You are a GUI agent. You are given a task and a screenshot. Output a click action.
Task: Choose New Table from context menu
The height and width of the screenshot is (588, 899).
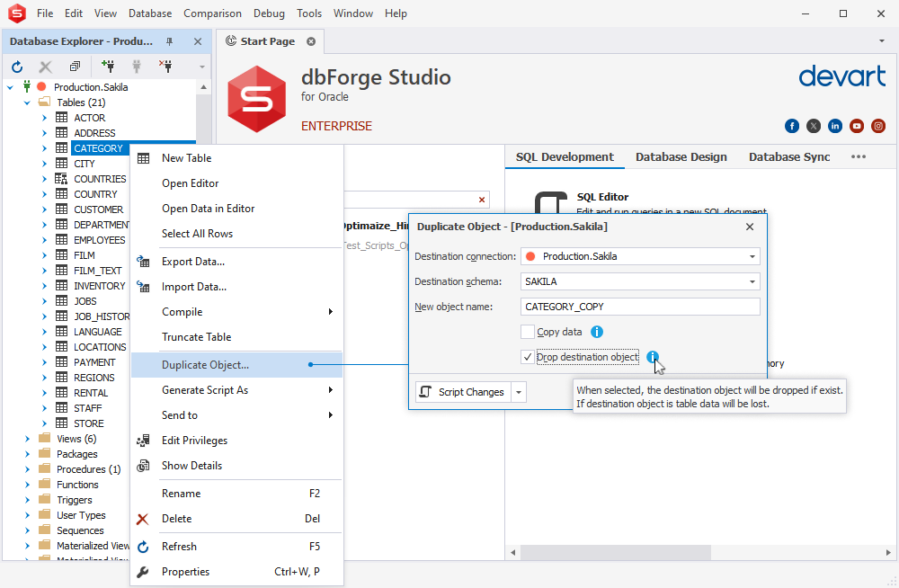point(236,158)
